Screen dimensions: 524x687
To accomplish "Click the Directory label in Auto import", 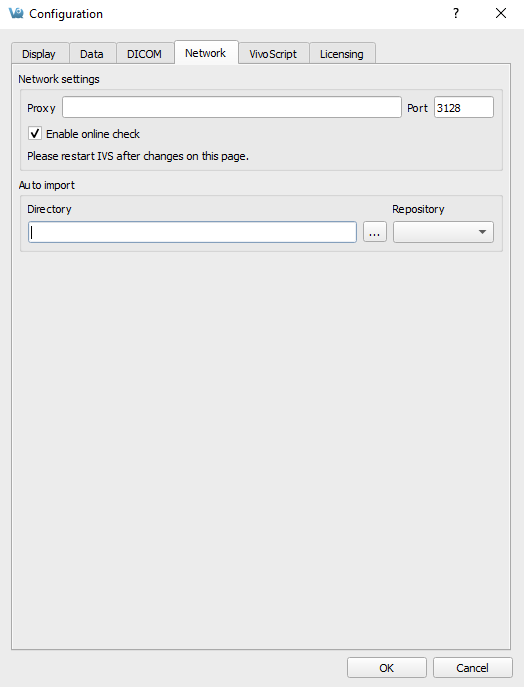I will (x=49, y=209).
